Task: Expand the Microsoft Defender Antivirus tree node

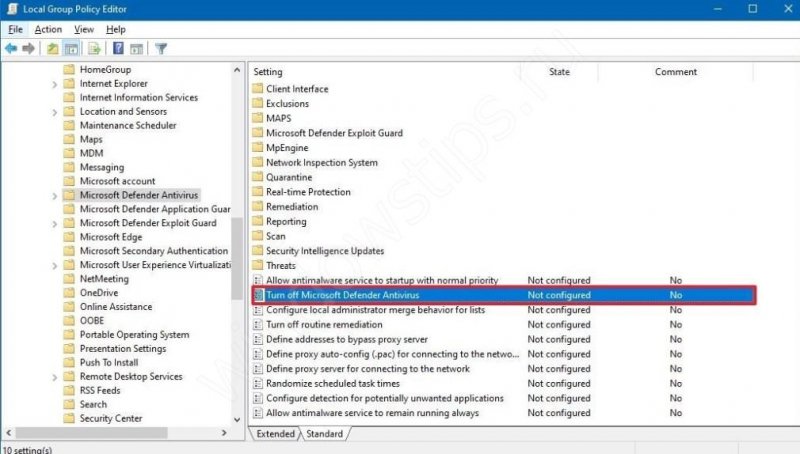Action: [x=55, y=195]
